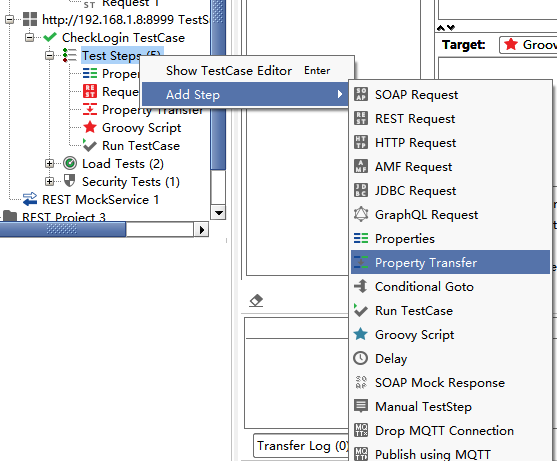Viewport: 557px width, 461px height.
Task: Click the GraphQL Request icon
Action: (x=361, y=214)
